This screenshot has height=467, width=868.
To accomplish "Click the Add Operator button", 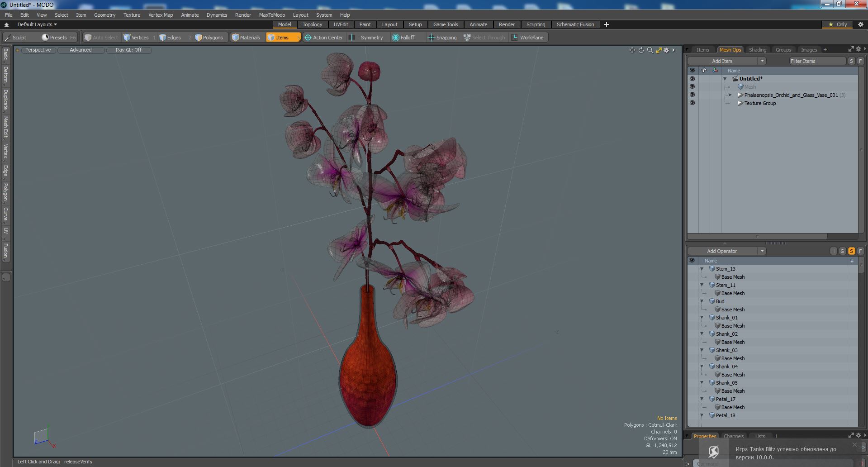I will pyautogui.click(x=722, y=251).
